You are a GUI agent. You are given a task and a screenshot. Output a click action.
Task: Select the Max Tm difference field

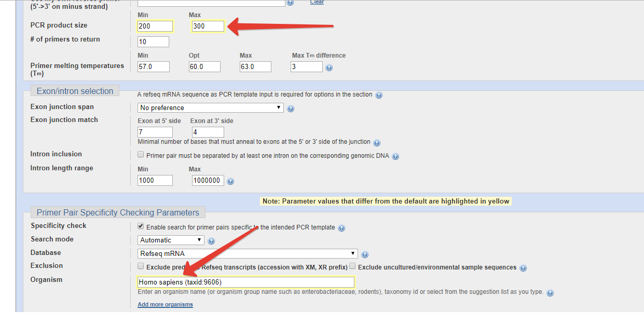coord(307,66)
